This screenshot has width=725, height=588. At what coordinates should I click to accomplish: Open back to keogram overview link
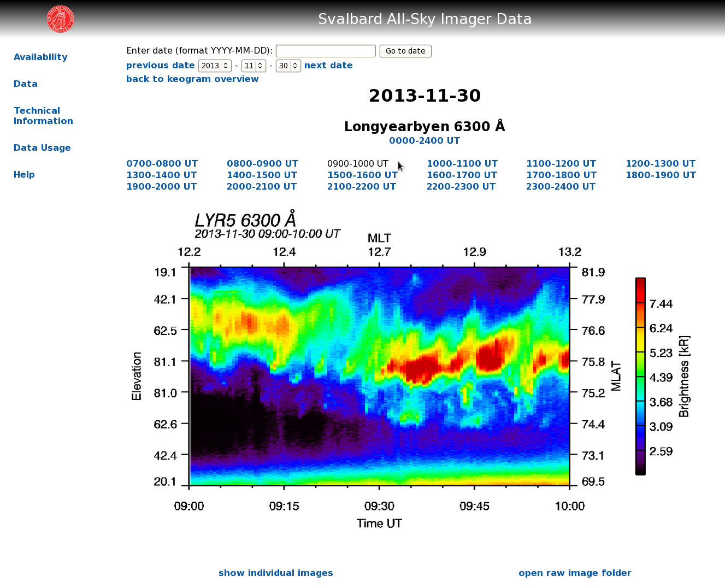192,79
